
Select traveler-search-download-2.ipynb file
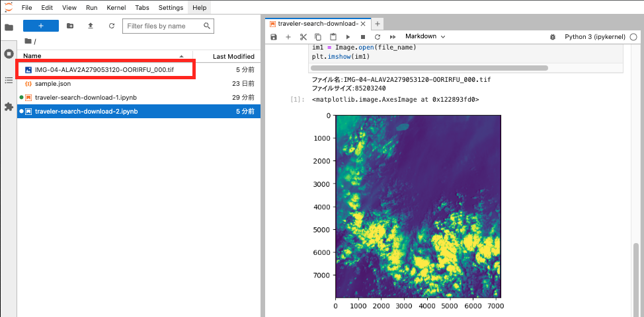pyautogui.click(x=138, y=111)
